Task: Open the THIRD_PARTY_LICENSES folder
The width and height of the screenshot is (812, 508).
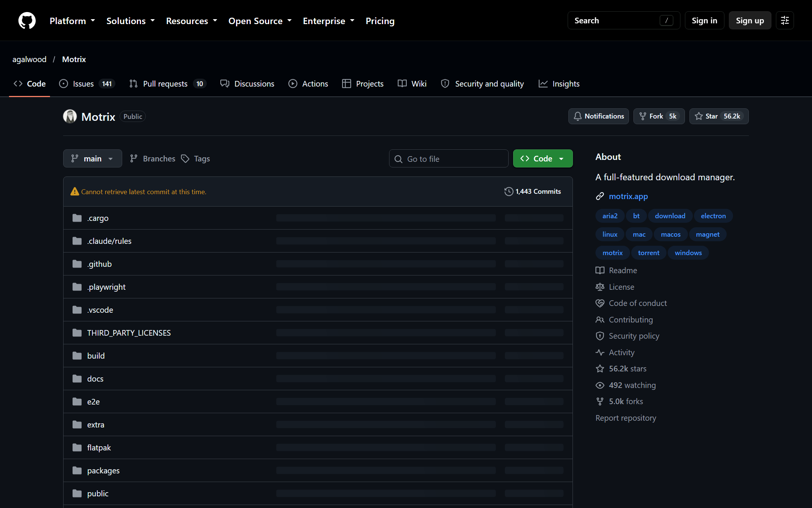Action: pos(129,333)
